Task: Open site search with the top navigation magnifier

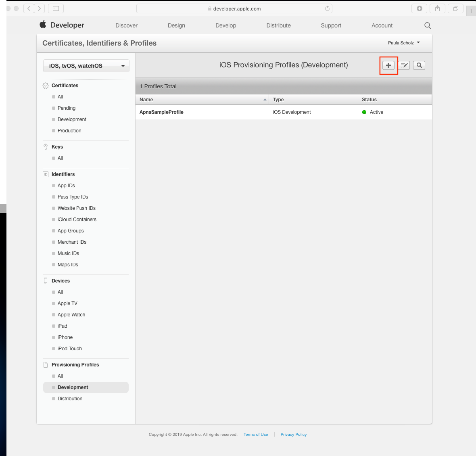Action: (x=428, y=25)
